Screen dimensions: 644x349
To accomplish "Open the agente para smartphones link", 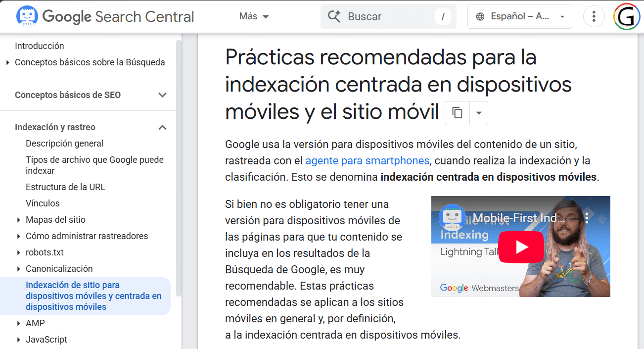I will (x=367, y=160).
